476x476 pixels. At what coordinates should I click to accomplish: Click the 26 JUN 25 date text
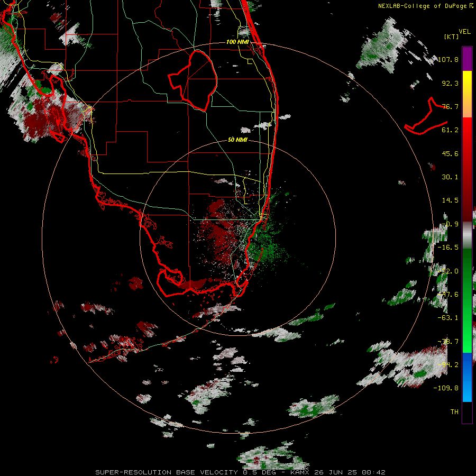(x=335, y=472)
